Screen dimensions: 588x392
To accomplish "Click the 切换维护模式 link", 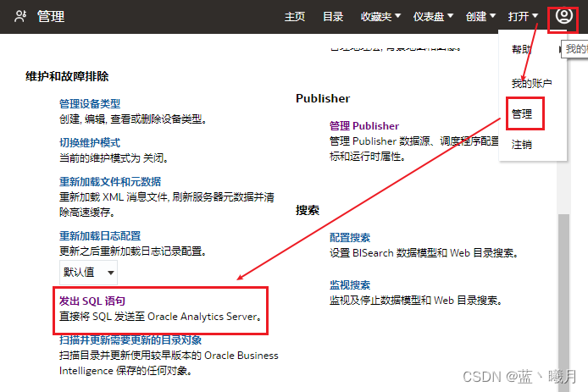I will (90, 143).
